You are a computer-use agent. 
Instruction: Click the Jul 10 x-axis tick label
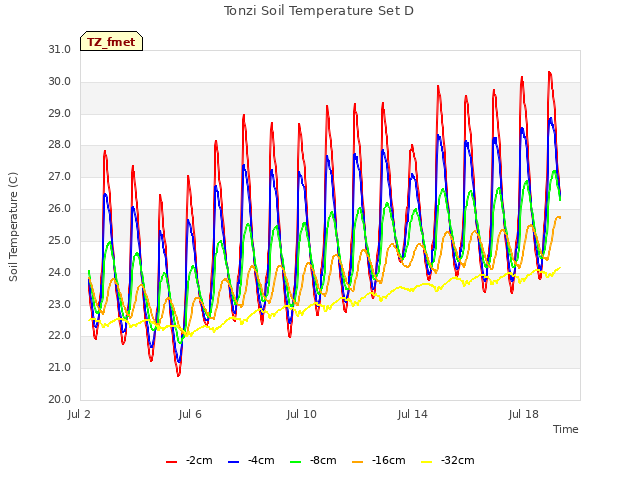click(x=302, y=415)
